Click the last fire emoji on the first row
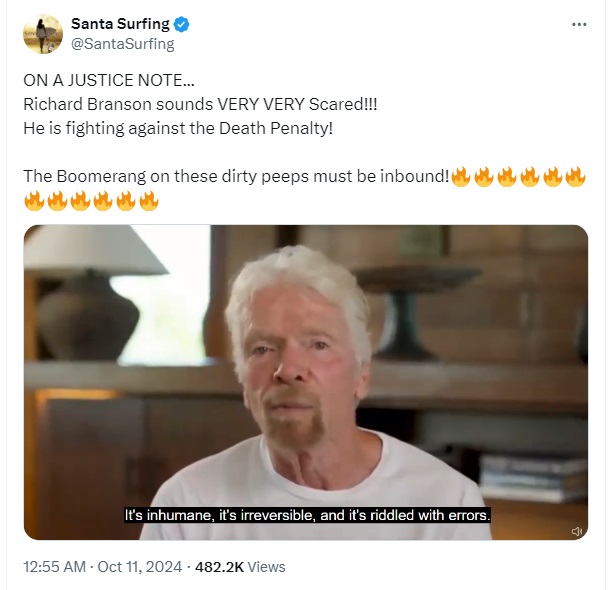Image resolution: width=612 pixels, height=590 pixels. tap(575, 177)
